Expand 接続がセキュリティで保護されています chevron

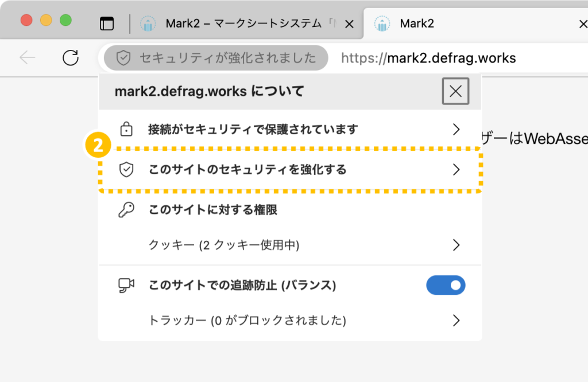click(456, 129)
